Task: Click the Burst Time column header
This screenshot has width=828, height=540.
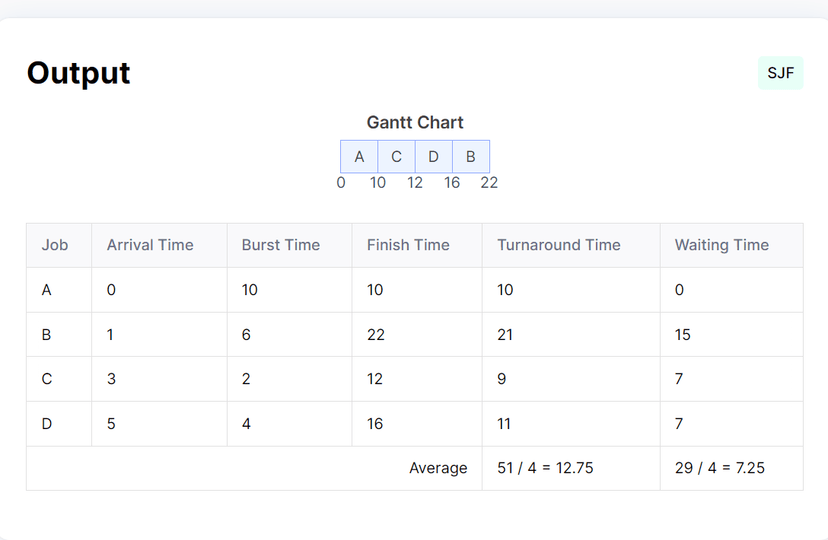Action: pos(281,245)
